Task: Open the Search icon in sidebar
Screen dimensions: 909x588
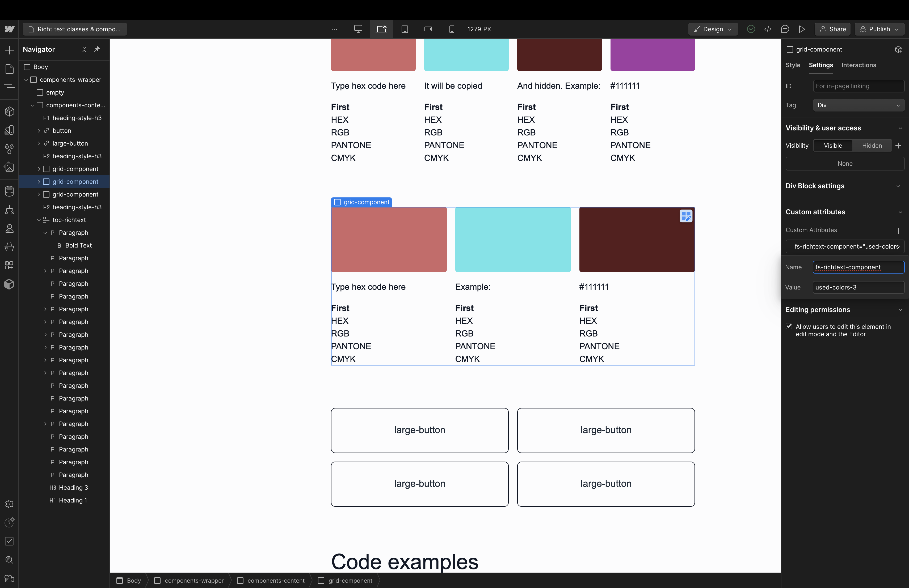Action: click(x=9, y=560)
